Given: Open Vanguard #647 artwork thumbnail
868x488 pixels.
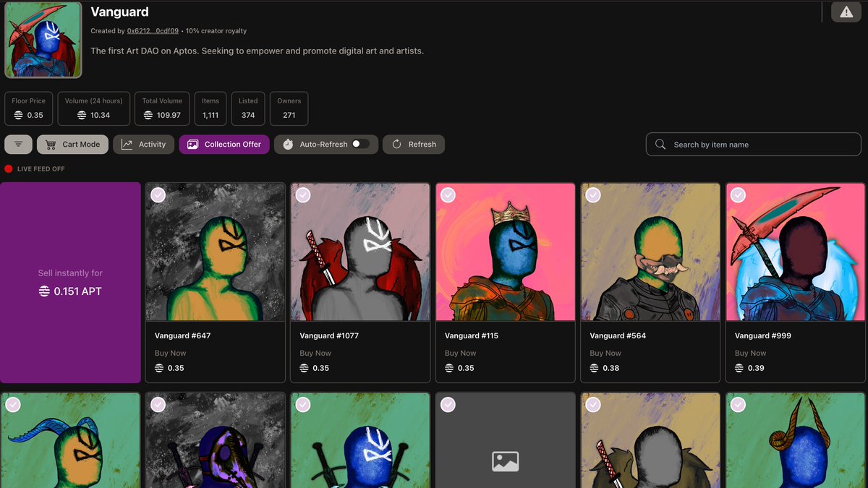Looking at the screenshot, I should coord(216,252).
